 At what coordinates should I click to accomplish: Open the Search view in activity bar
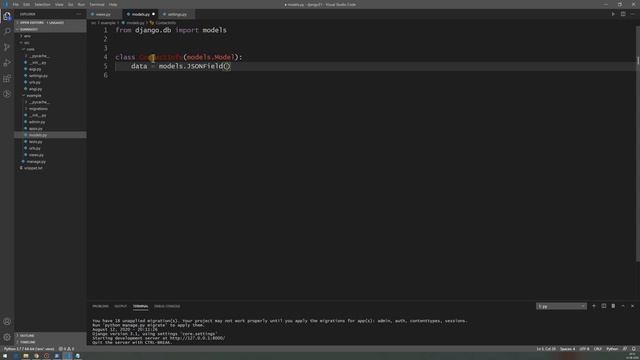click(7, 31)
